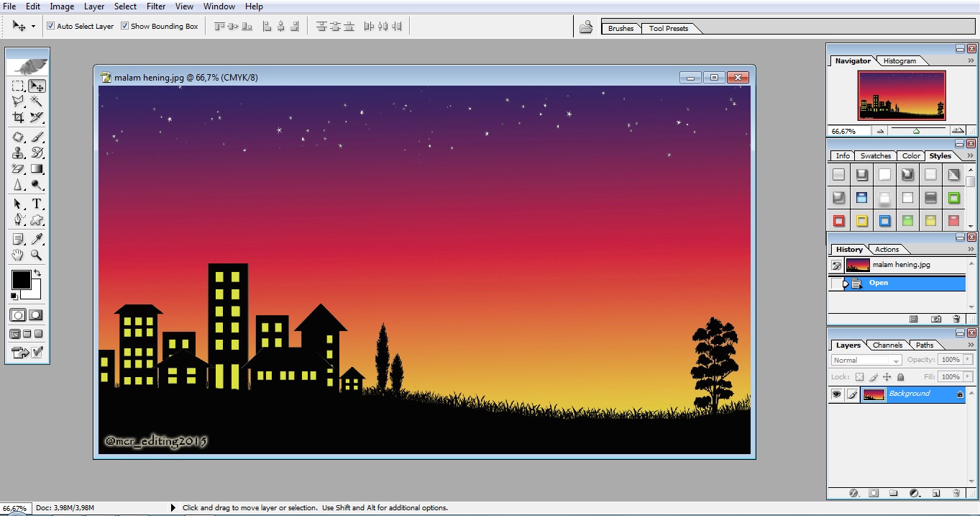
Task: Click Delete layer trash icon in Layers
Action: [x=956, y=493]
